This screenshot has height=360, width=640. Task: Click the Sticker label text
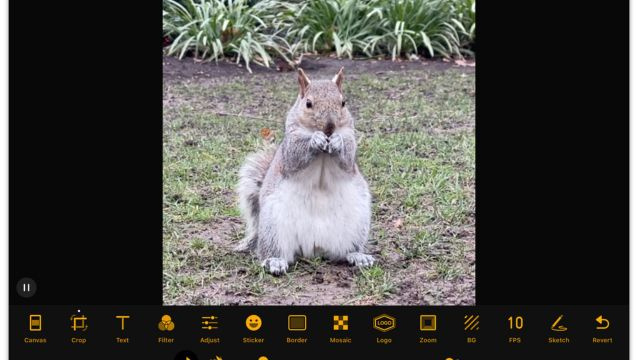pos(253,340)
